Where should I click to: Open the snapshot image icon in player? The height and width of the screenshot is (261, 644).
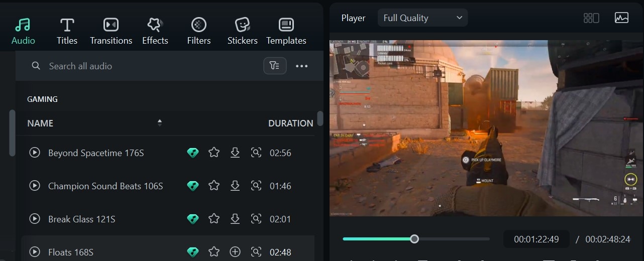coord(621,18)
